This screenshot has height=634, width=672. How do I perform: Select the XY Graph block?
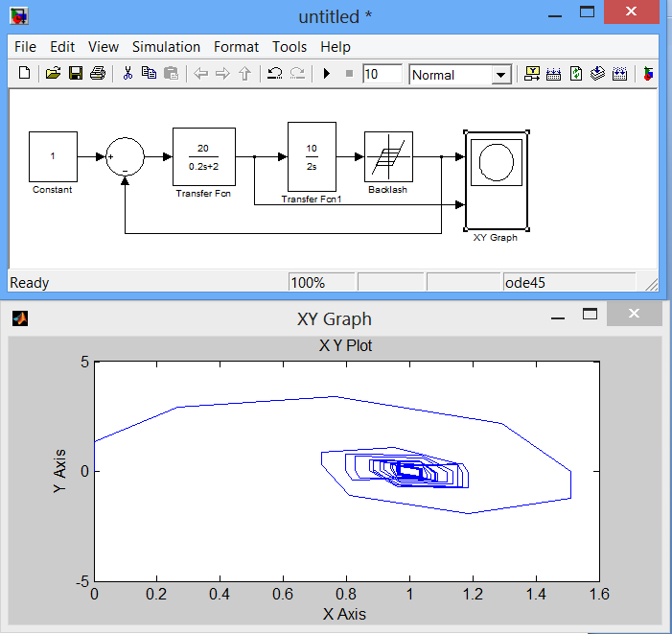point(497,180)
